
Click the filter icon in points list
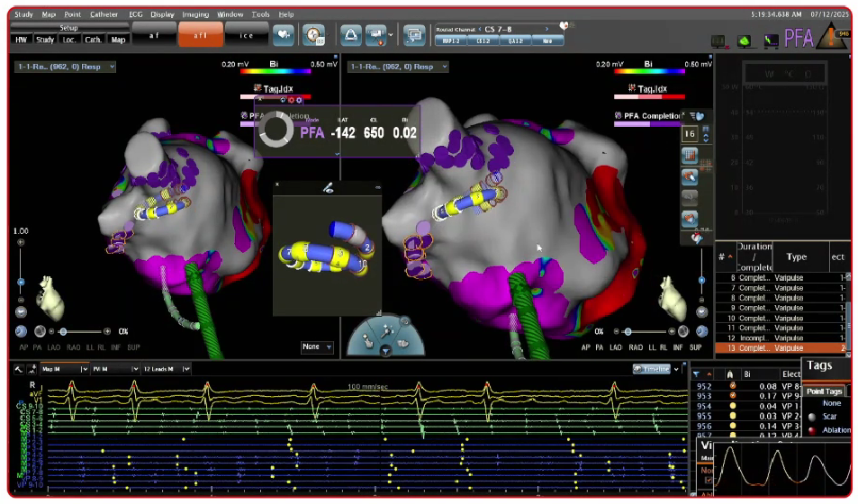[697, 373]
